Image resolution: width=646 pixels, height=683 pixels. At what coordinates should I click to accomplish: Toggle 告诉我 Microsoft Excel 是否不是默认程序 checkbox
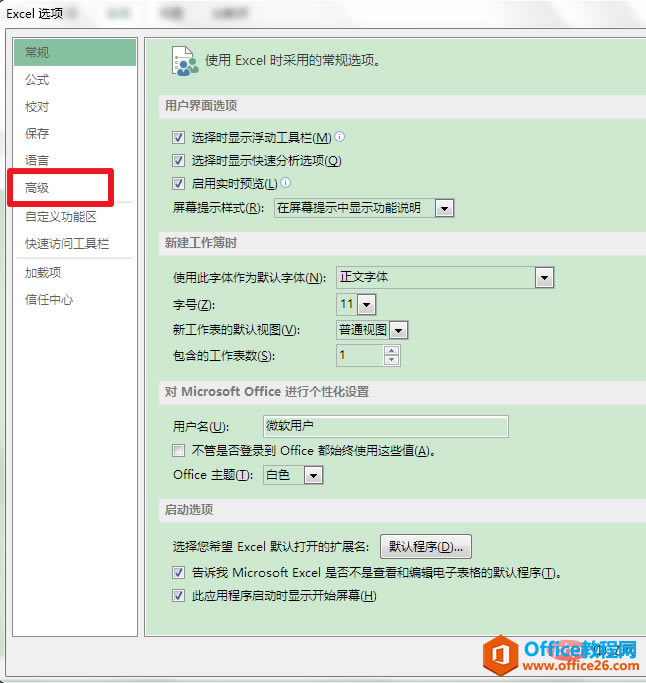(178, 572)
